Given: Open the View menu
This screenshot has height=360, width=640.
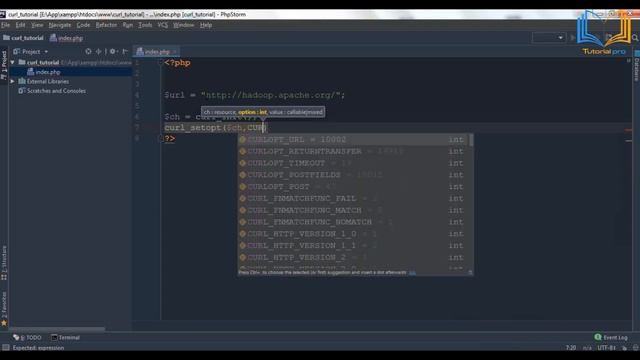Looking at the screenshot, I should (x=37, y=25).
